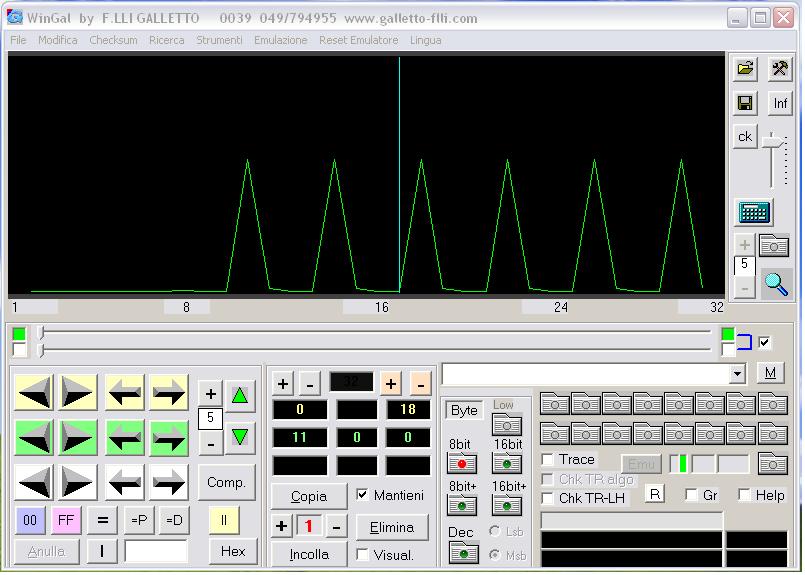Click white row left arrow

125,482
